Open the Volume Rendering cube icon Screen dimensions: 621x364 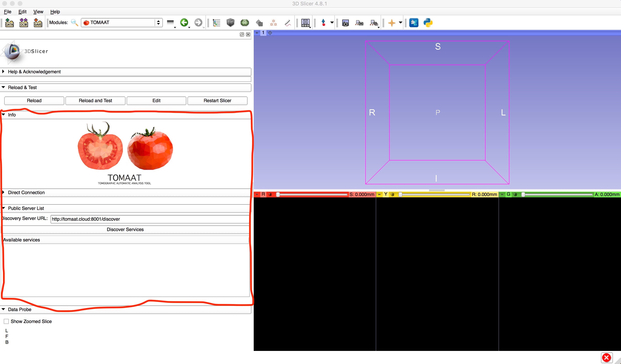point(230,23)
